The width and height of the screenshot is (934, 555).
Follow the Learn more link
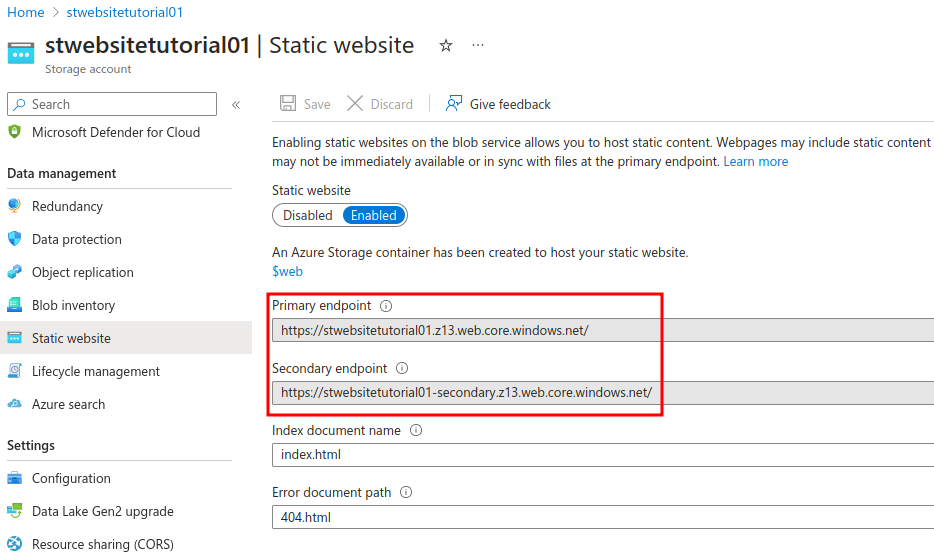(x=755, y=161)
